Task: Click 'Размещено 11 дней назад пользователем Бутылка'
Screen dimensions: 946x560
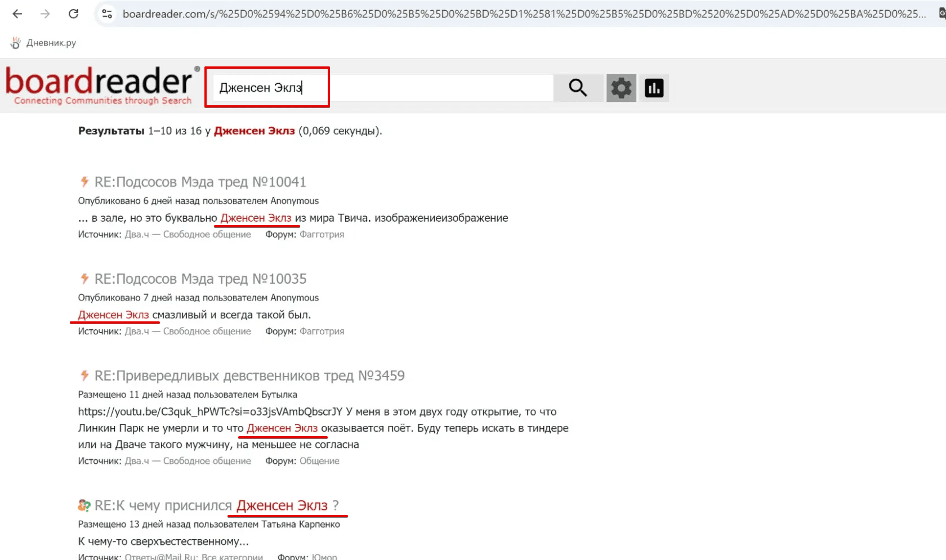Action: [188, 395]
